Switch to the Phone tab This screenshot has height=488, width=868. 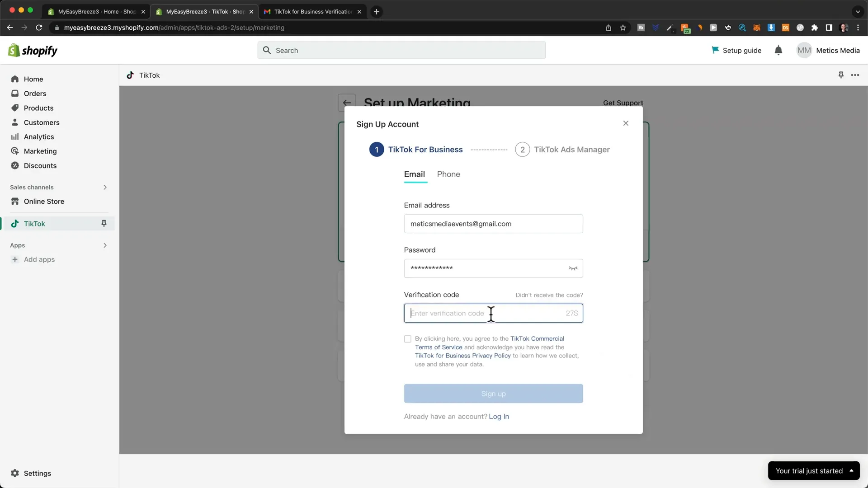coord(448,174)
